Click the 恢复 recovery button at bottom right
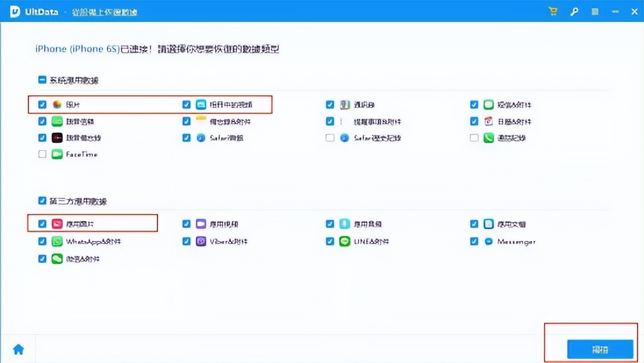The height and width of the screenshot is (363, 644). click(599, 349)
